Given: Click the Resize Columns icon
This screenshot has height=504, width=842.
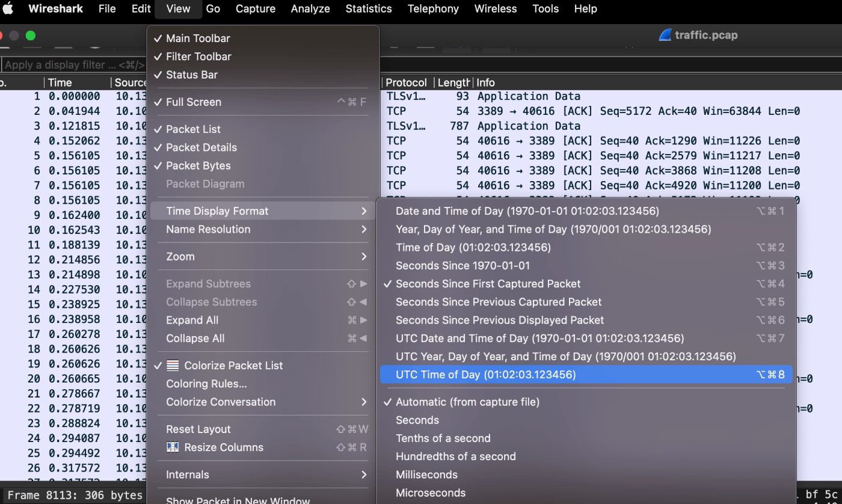Looking at the screenshot, I should (x=173, y=447).
